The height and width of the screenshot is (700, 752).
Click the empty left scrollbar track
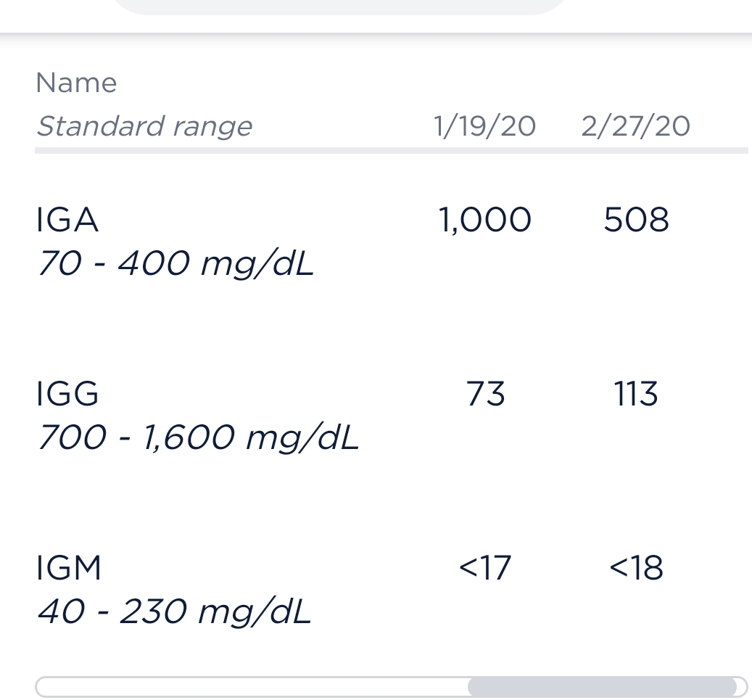(x=252, y=686)
